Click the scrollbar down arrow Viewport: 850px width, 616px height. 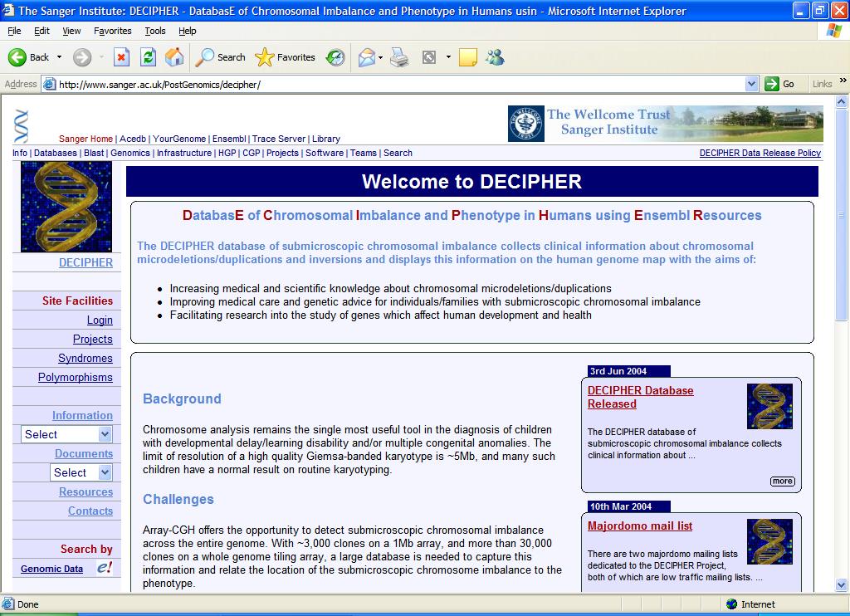842,584
